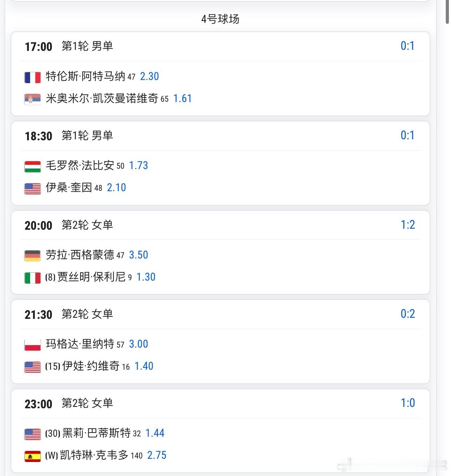Click the US flag beside 黑莉·巴蒂斯特
This screenshot has width=451, height=476.
(x=33, y=434)
